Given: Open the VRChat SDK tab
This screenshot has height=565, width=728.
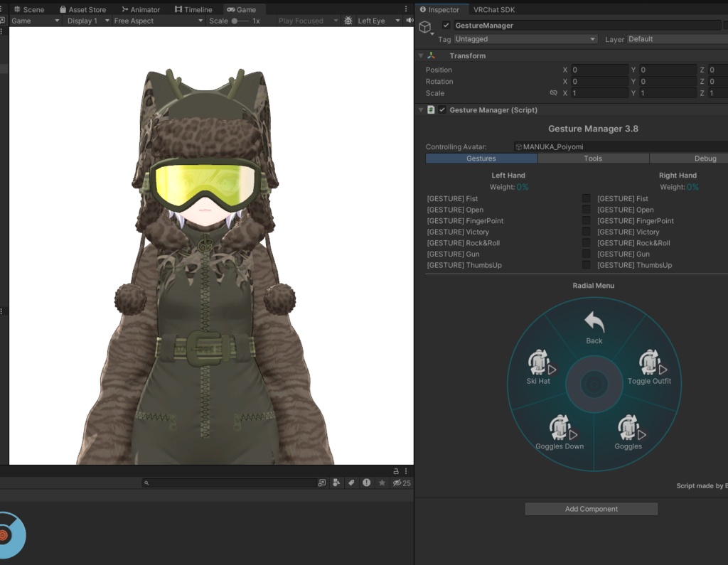Looking at the screenshot, I should 494,9.
